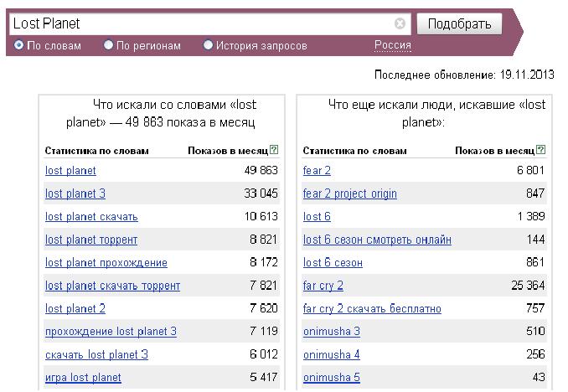Open the lost planet торрент link

[91, 240]
